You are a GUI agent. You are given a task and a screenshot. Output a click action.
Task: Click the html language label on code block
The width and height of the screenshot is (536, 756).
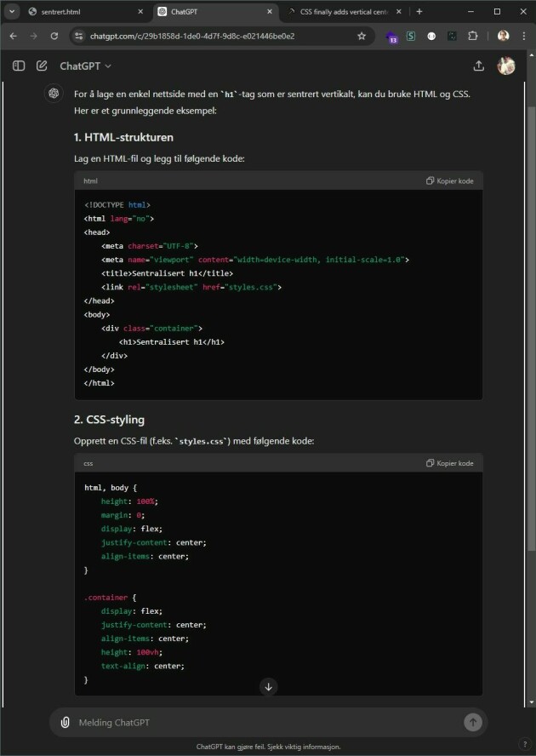[x=91, y=180]
